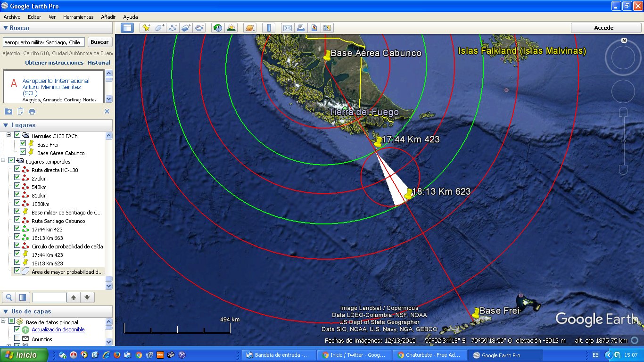Image resolution: width=644 pixels, height=362 pixels.
Task: Toggle the 540km circle checkbox
Action: [x=17, y=187]
